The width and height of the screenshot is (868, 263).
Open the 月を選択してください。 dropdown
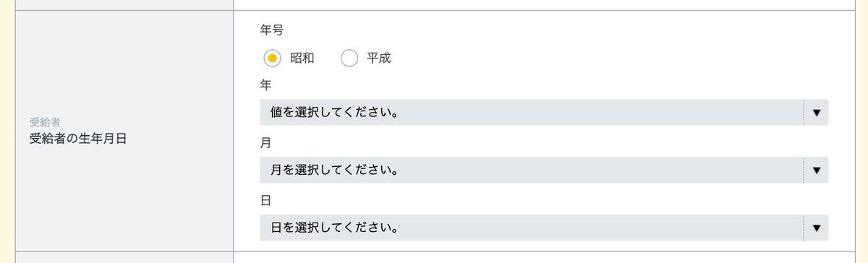click(544, 171)
